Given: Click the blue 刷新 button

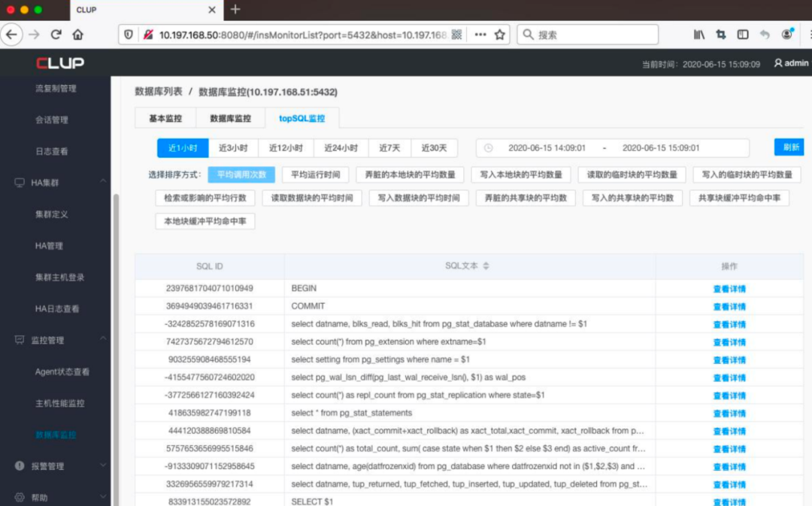Looking at the screenshot, I should pyautogui.click(x=789, y=147).
